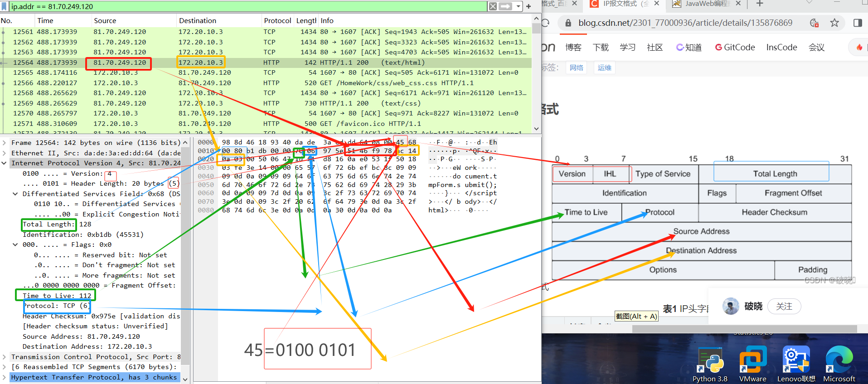
Task: Bookmark this page with the star icon
Action: [834, 23]
